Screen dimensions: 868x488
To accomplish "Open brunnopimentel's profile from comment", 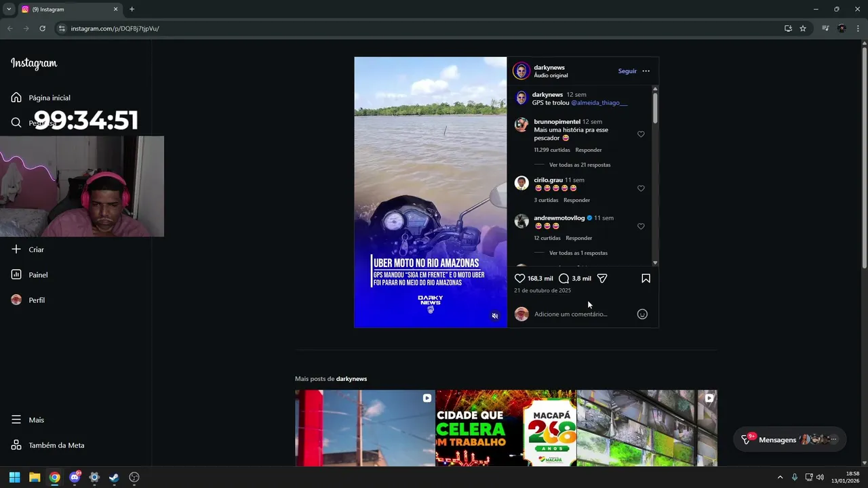I will tap(557, 122).
